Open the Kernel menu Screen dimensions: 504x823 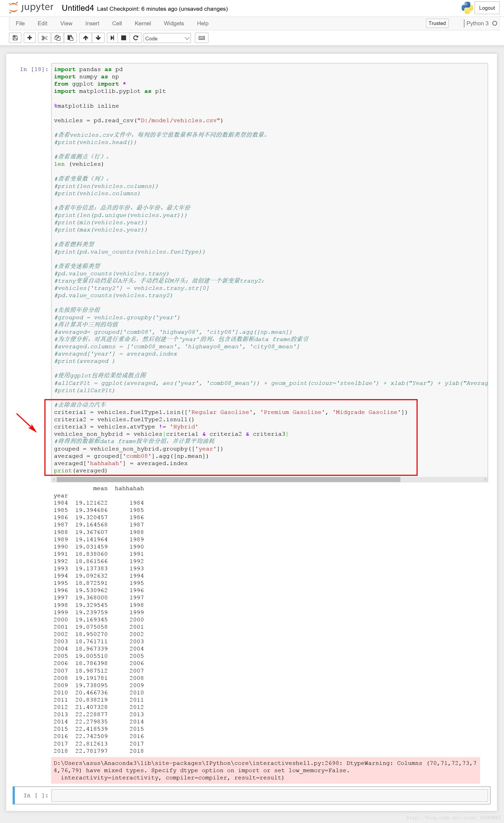143,23
